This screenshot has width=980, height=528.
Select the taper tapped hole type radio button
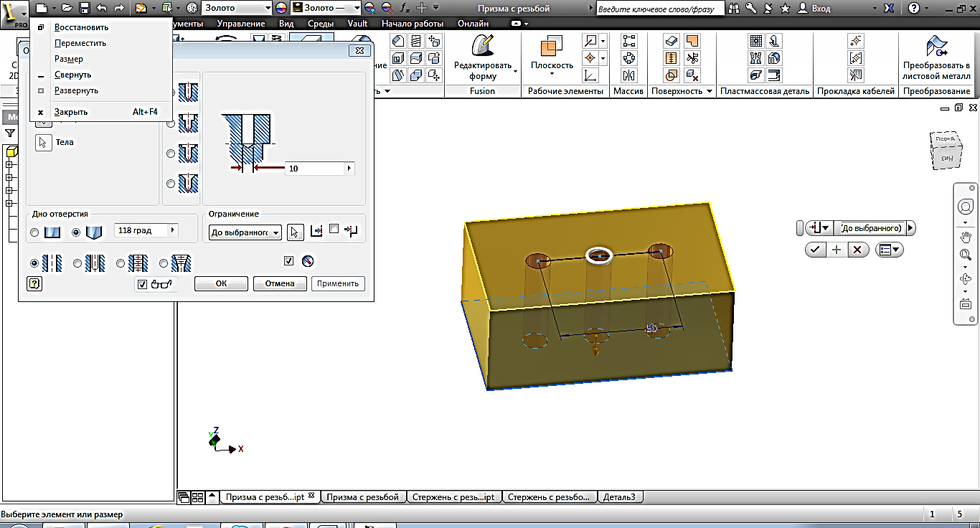click(164, 263)
